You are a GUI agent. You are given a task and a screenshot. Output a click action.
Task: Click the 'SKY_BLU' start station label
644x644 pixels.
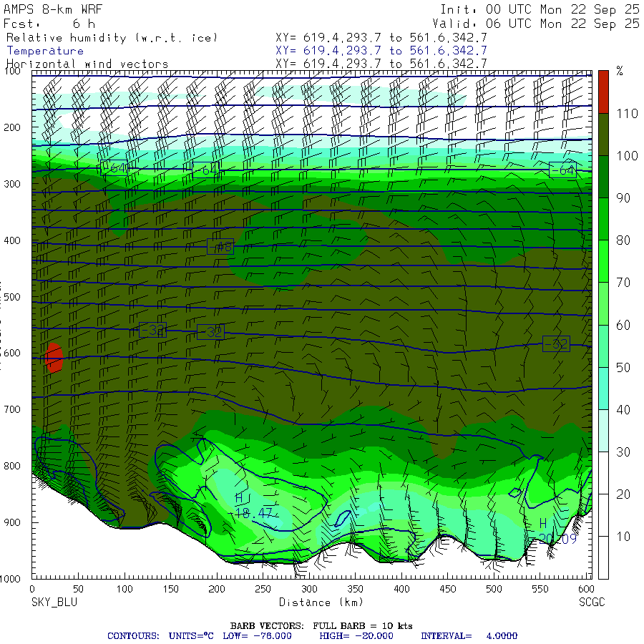click(54, 602)
